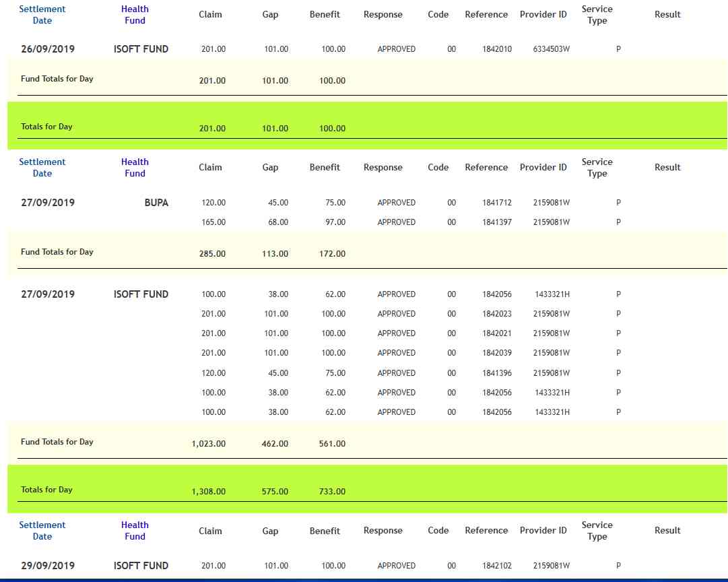Screen dimensions: 728x582
Task: Select reference number 1841397
Action: (x=497, y=222)
